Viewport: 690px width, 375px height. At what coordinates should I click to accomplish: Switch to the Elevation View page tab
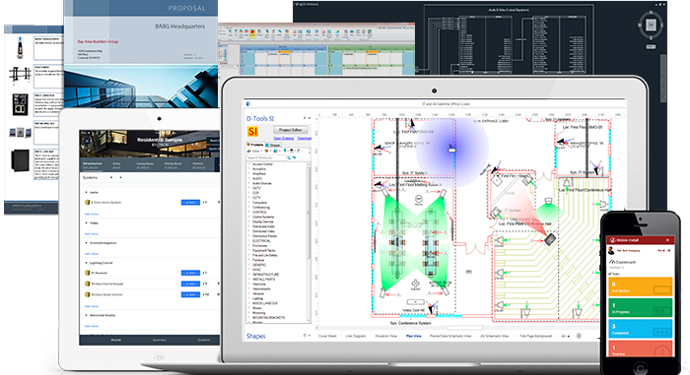pos(386,336)
